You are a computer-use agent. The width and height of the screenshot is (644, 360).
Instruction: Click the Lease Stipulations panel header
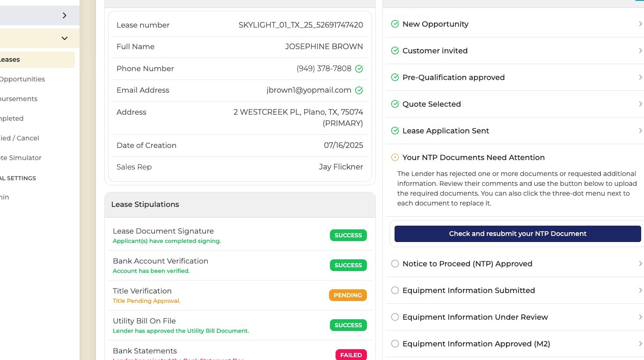coord(240,205)
